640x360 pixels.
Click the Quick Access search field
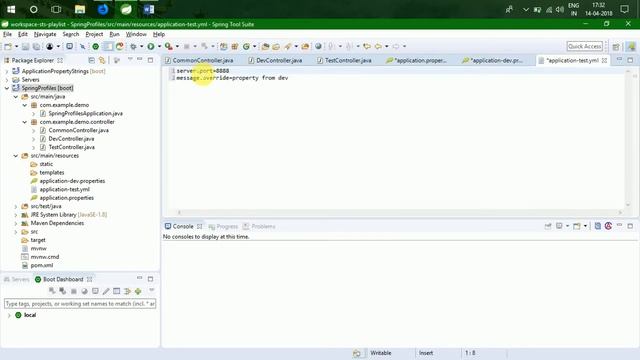point(585,47)
